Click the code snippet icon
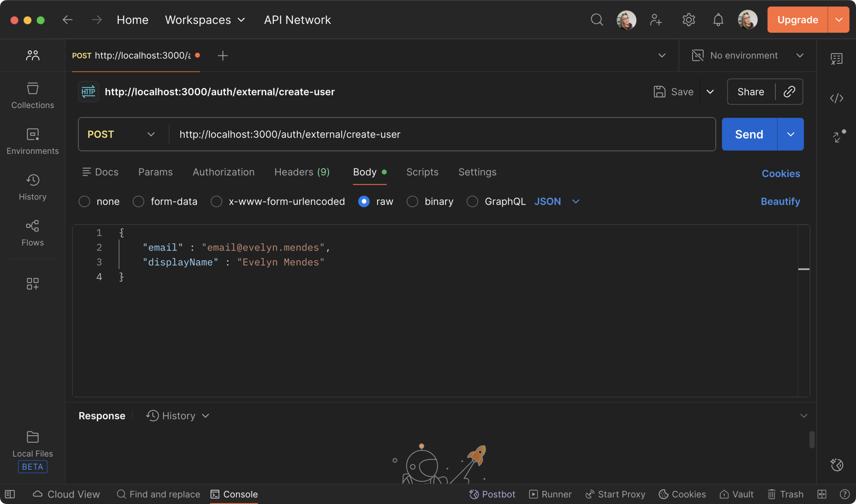This screenshot has height=504, width=856. coord(836,99)
